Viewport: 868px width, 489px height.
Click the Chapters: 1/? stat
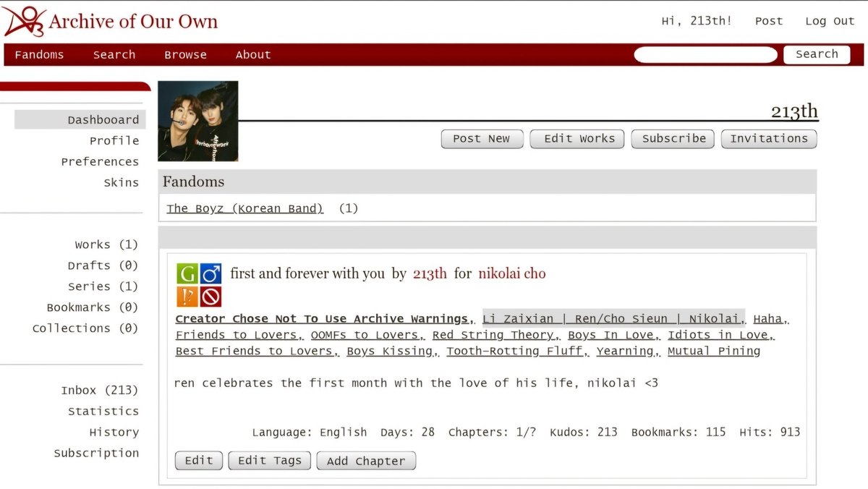pyautogui.click(x=492, y=433)
